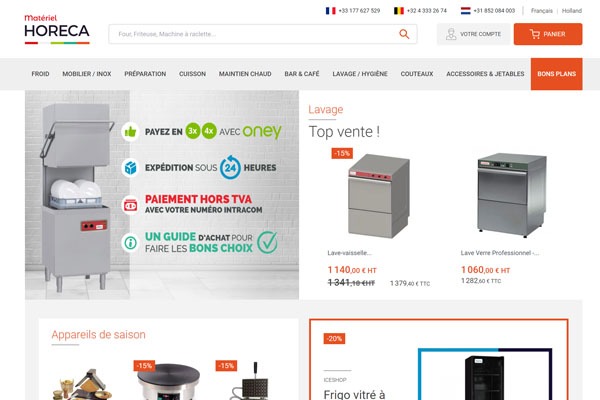Expand the Accessoires & Jetables menu

485,74
